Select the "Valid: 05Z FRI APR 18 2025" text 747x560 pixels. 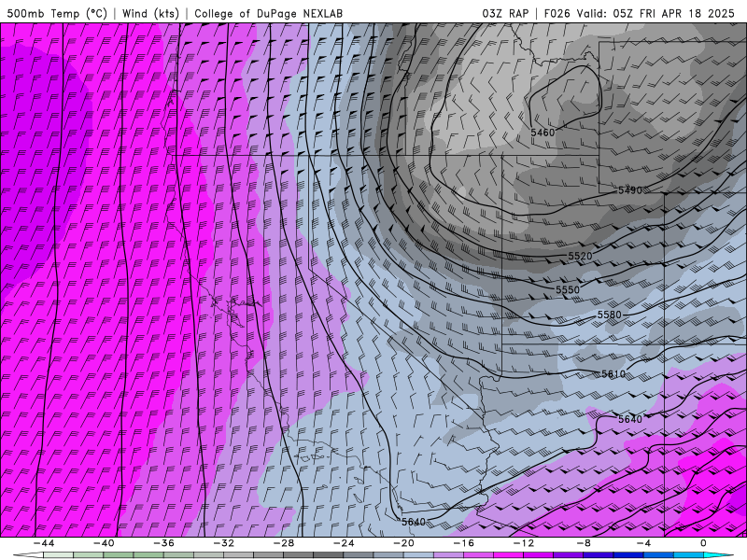click(x=655, y=14)
